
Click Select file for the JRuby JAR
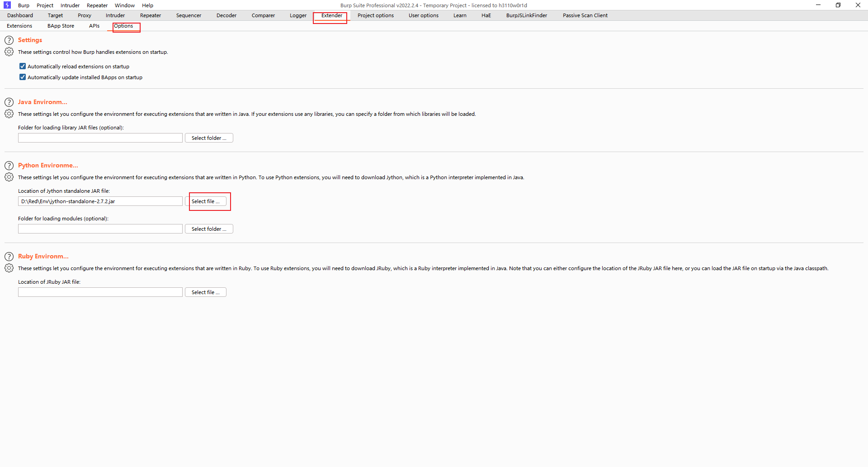(205, 292)
